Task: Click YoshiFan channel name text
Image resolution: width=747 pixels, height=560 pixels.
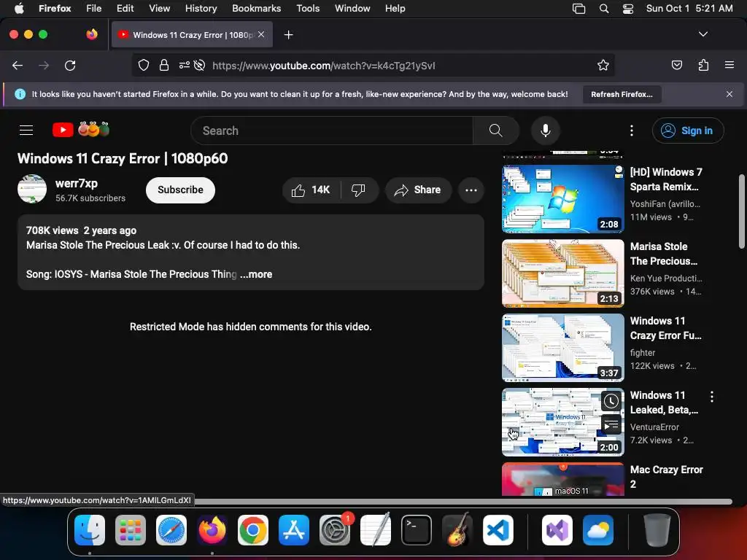Action: [x=665, y=204]
